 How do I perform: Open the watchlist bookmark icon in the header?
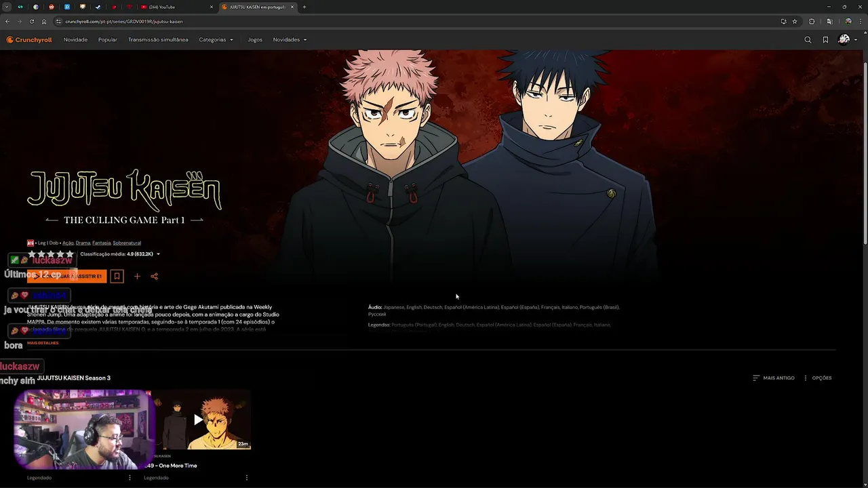click(825, 40)
